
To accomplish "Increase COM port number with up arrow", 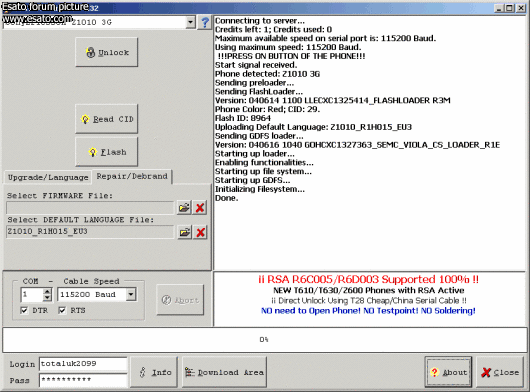I will tap(48, 291).
